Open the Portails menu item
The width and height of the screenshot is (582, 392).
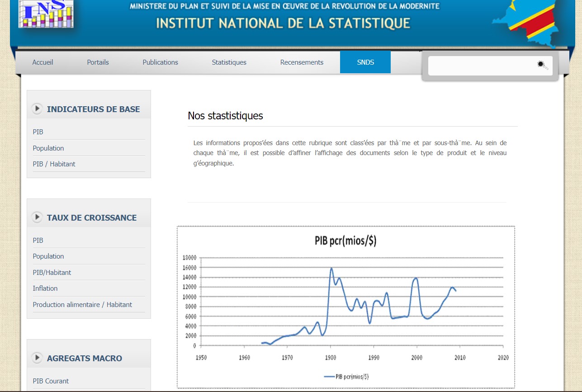coord(98,62)
